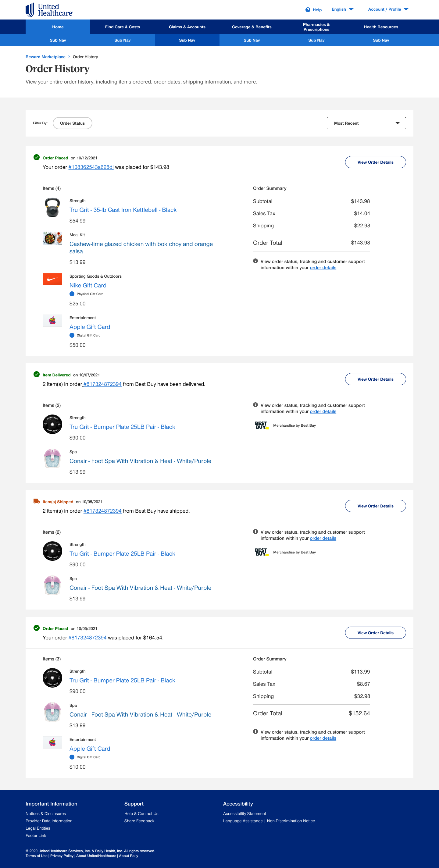View Order Details for Item Delivered 10/07/2021
This screenshot has height=868, width=439.
point(375,379)
